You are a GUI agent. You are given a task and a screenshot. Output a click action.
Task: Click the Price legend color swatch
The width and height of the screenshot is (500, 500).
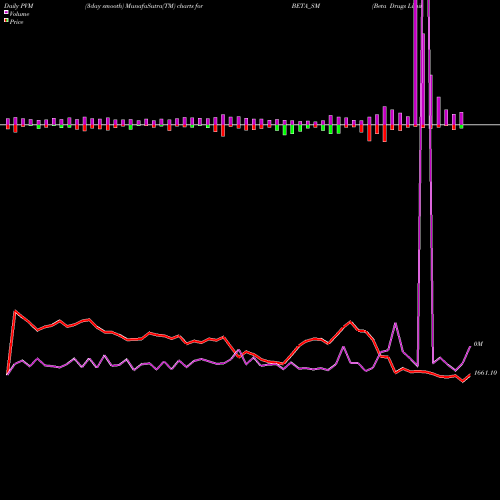[6, 21]
